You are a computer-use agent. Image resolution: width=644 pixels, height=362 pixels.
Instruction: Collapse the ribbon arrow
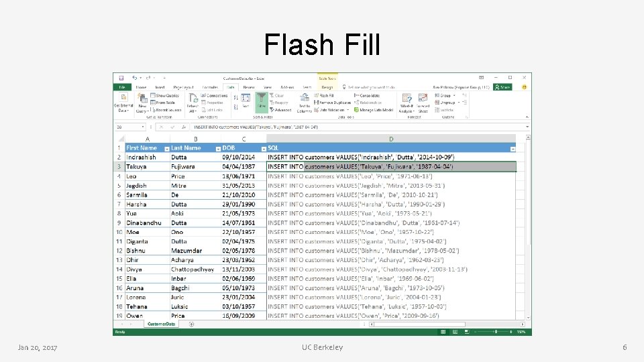[527, 117]
